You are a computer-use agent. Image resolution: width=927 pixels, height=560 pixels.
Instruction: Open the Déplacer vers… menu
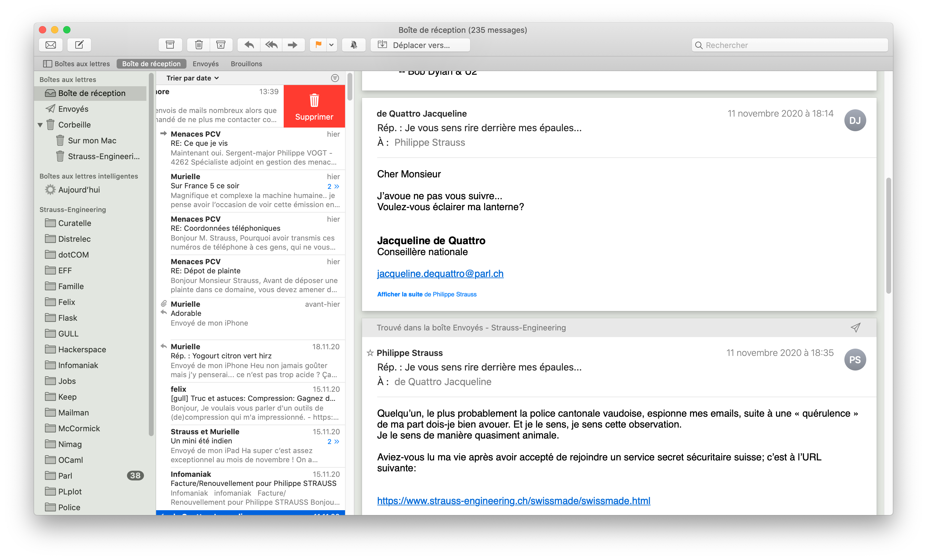point(420,45)
